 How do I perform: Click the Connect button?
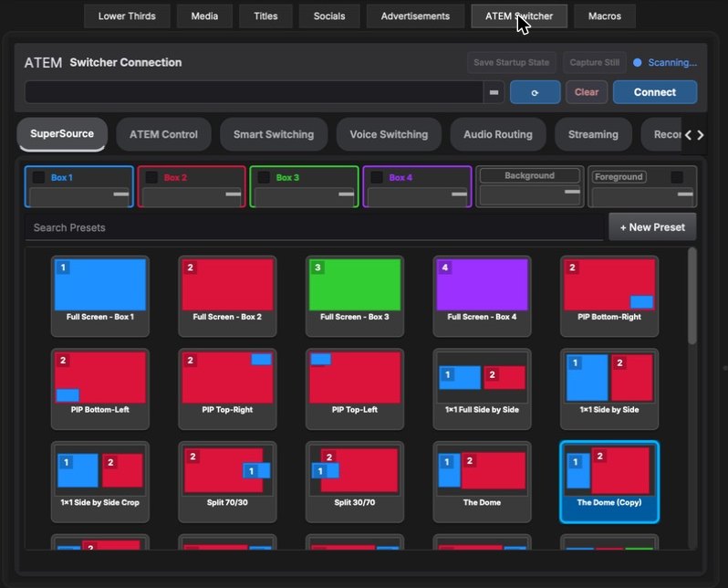click(655, 92)
